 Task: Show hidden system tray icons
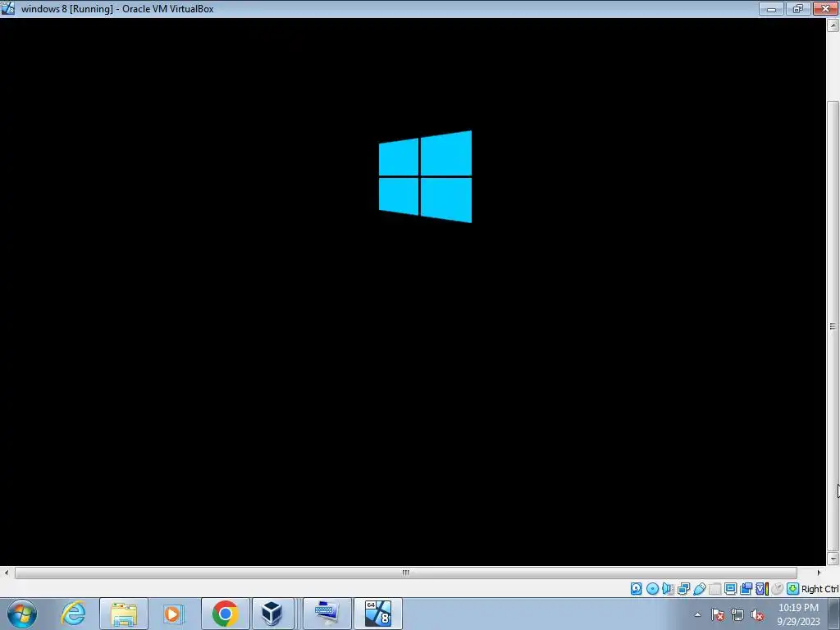[697, 614]
